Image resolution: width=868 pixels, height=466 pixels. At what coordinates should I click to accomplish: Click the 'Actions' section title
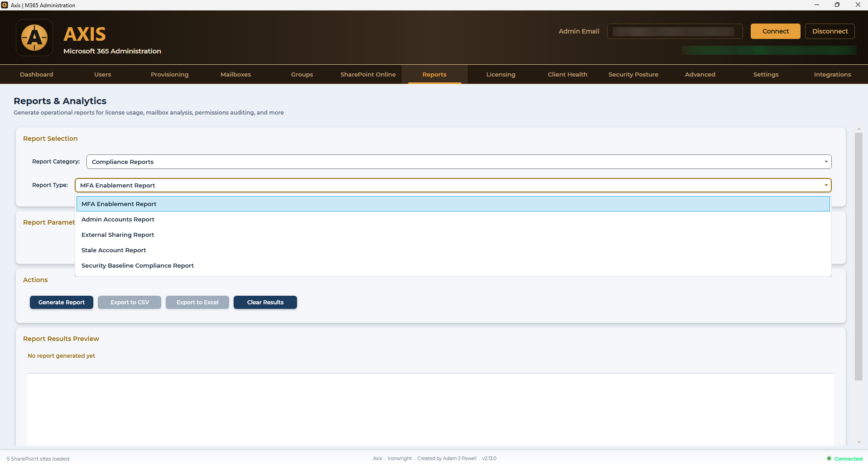pos(35,280)
